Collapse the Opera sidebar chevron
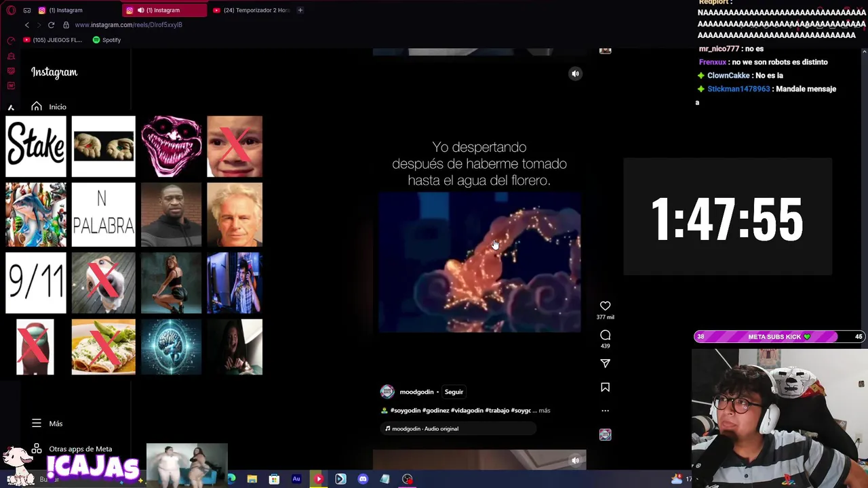Viewport: 868px width, 488px height. (x=11, y=108)
